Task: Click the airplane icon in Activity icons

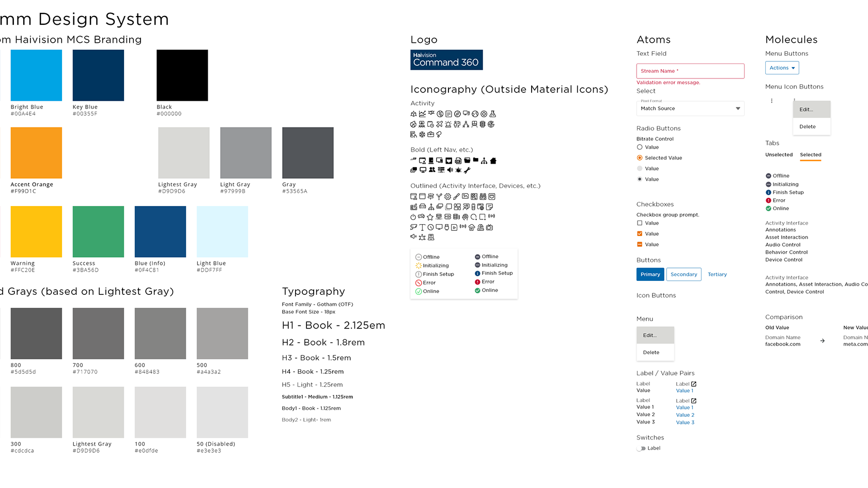Action: pos(439,124)
